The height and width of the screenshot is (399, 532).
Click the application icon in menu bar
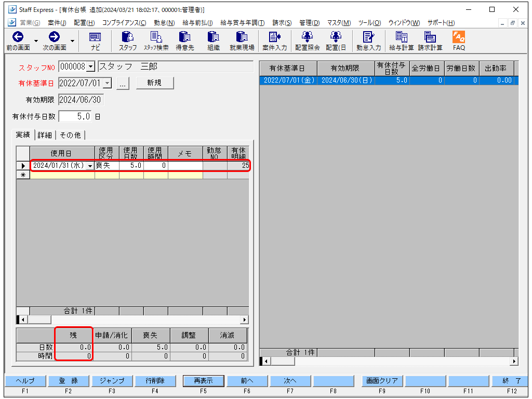coord(12,22)
